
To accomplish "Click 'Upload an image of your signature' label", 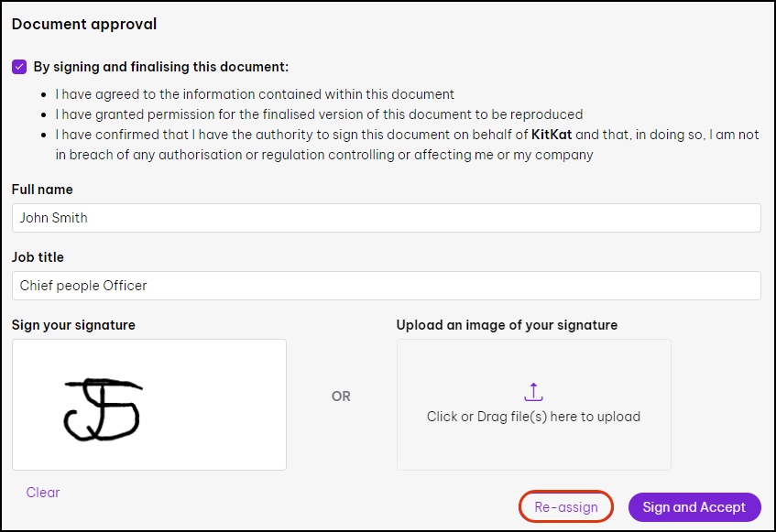I will point(507,325).
